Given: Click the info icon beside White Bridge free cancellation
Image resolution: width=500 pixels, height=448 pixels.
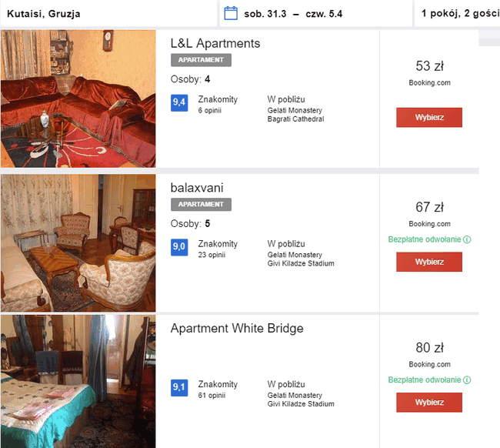Looking at the screenshot, I should click(467, 379).
